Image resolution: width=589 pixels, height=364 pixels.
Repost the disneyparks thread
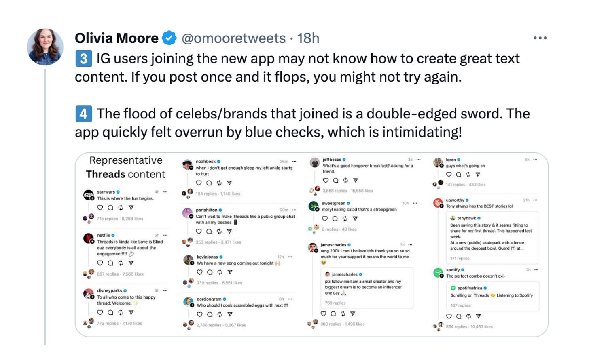(121, 312)
